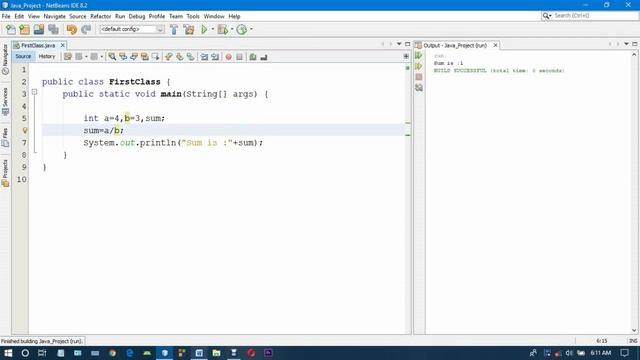
Task: Open the Tools menu
Action: click(x=193, y=16)
